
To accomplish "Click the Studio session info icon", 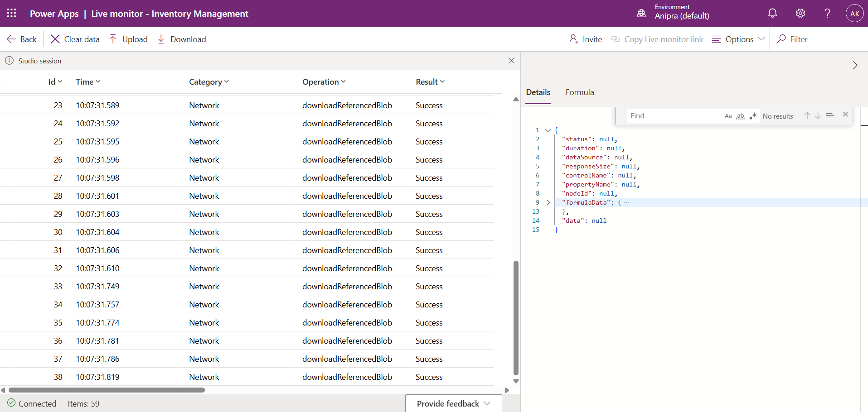I will (9, 60).
